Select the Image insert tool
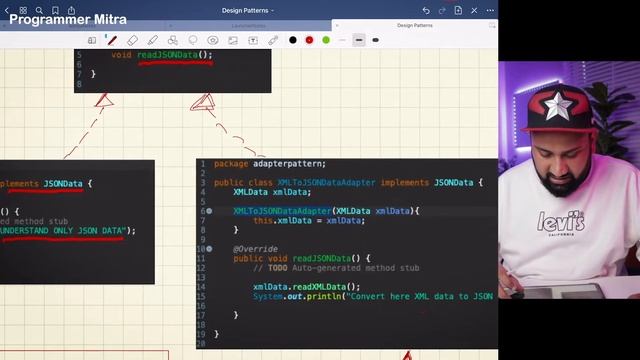640x360 pixels. (233, 40)
